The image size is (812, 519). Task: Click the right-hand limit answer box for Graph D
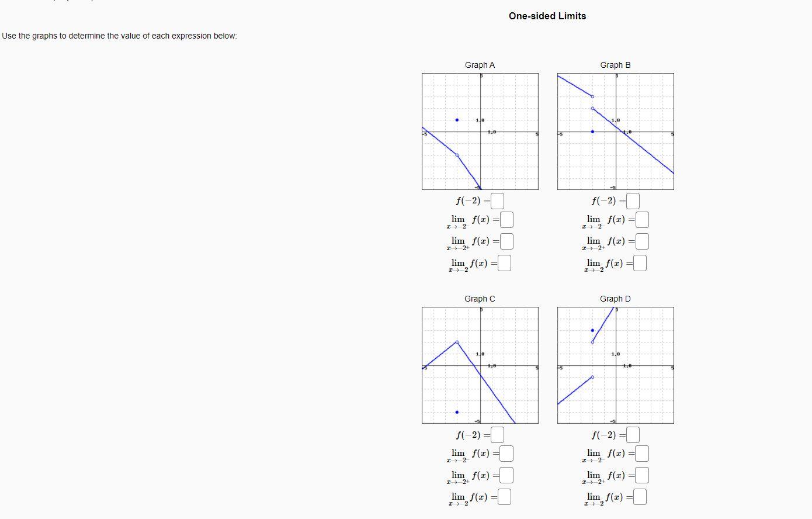tap(641, 475)
